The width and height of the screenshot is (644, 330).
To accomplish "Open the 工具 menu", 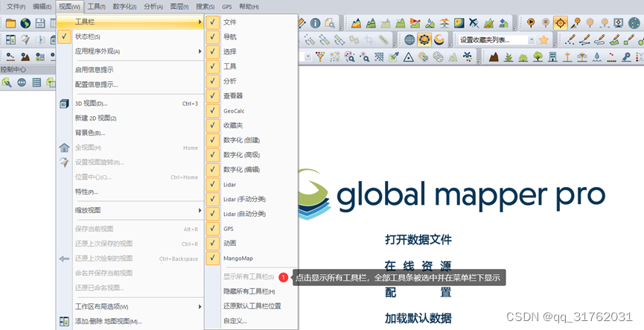I will pos(97,7).
